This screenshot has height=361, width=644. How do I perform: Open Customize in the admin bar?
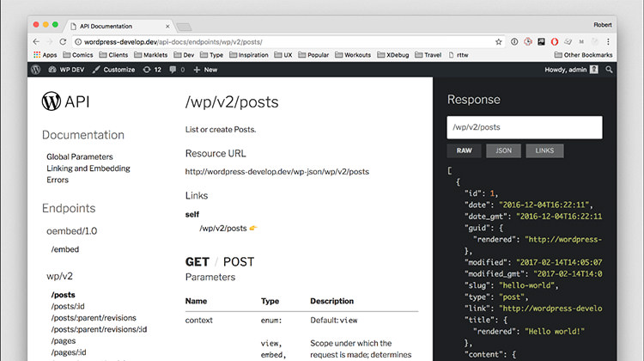[x=113, y=70]
